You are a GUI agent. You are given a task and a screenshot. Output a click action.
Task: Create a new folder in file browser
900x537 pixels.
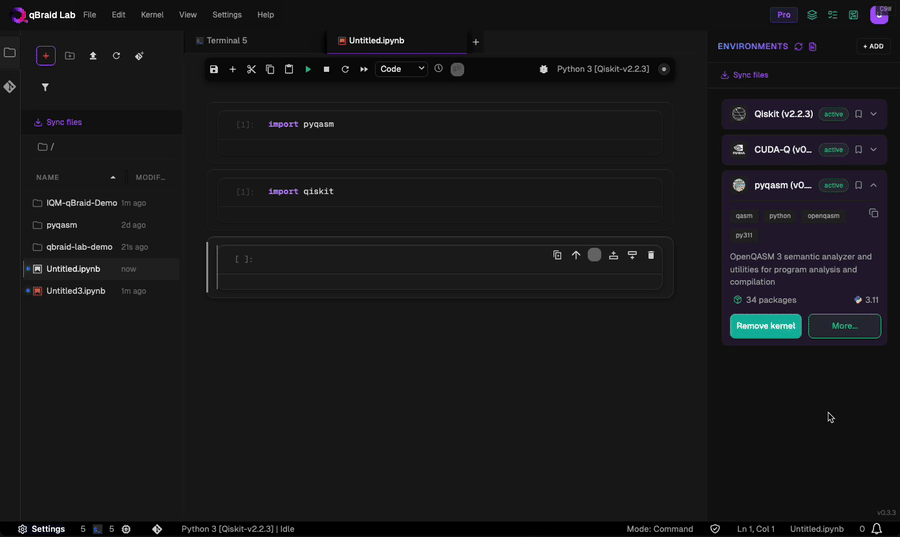coord(69,56)
